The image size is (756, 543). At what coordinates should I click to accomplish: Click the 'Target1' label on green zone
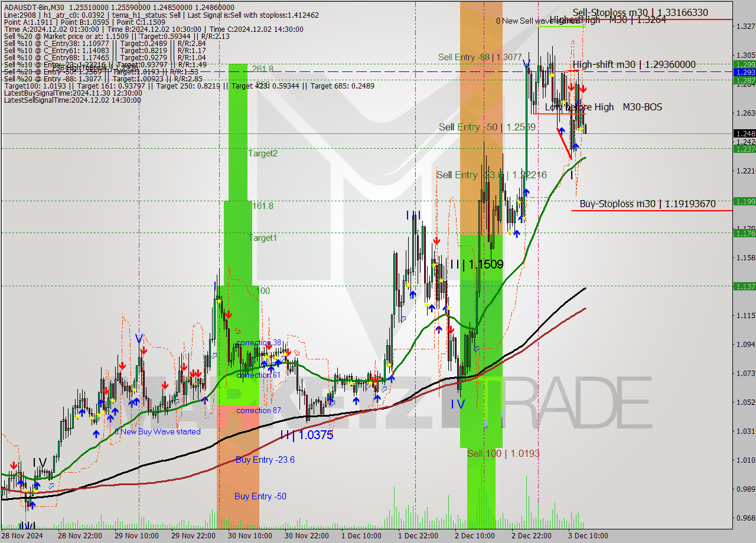(x=263, y=238)
